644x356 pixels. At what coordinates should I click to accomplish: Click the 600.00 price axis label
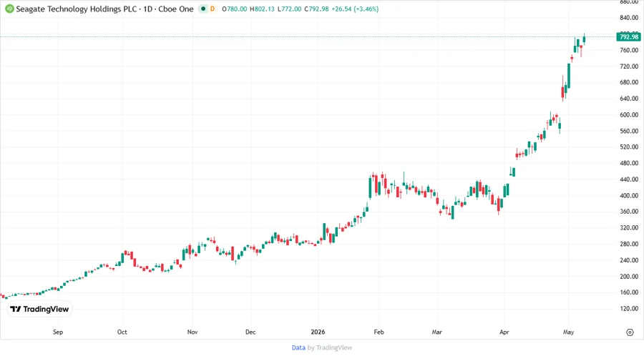[629, 115]
